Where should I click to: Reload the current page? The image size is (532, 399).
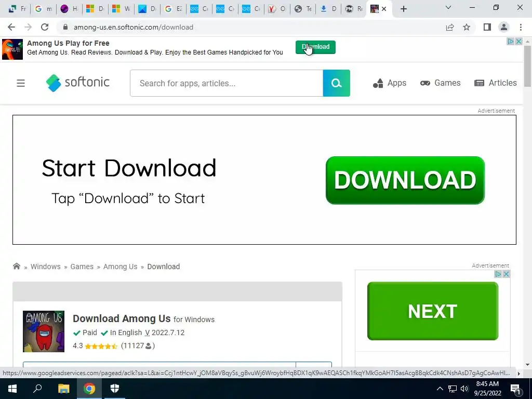coord(45,27)
